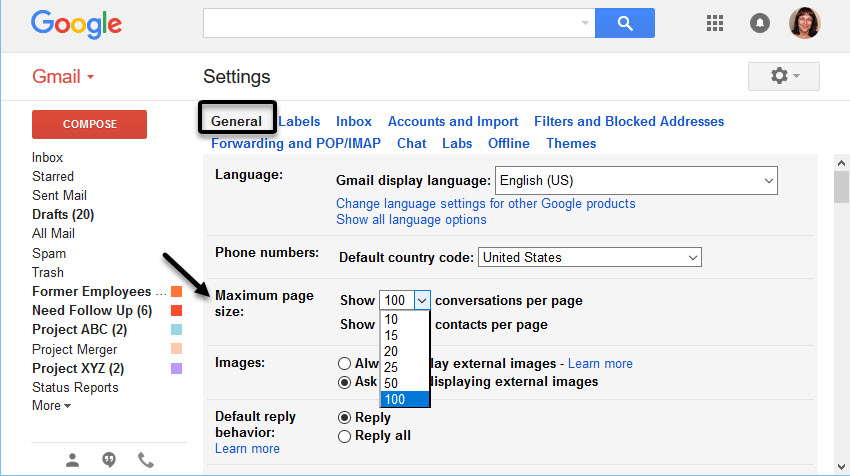Image resolution: width=850 pixels, height=476 pixels.
Task: Select Reply all radio button
Action: pyautogui.click(x=344, y=436)
